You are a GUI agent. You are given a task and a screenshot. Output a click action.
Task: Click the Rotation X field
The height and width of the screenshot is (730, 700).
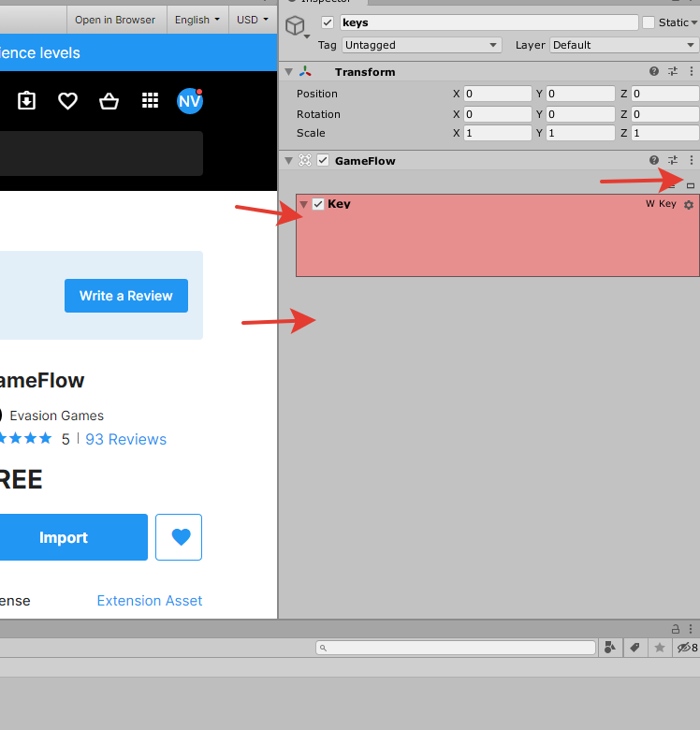coord(498,114)
